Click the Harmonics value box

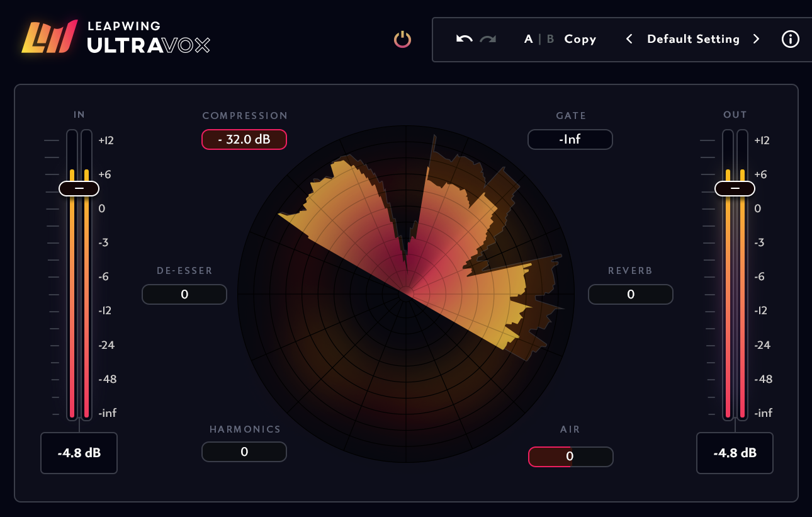tap(244, 452)
